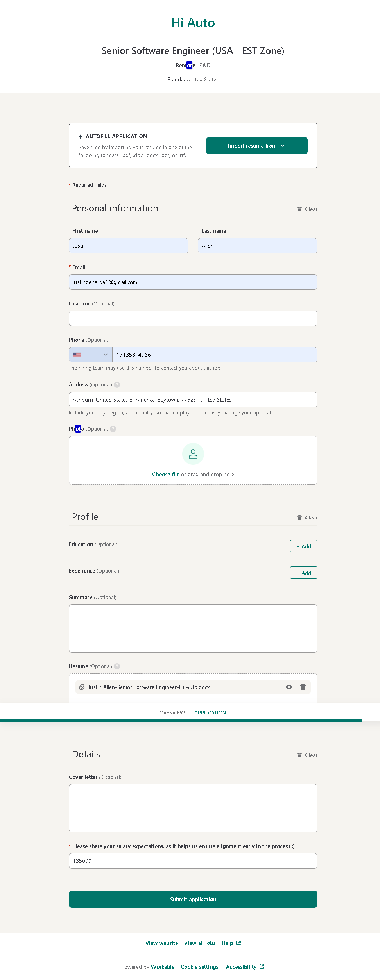Viewport: 380px width, 980px height.
Task: Preview the resume with eye icon
Action: point(289,687)
